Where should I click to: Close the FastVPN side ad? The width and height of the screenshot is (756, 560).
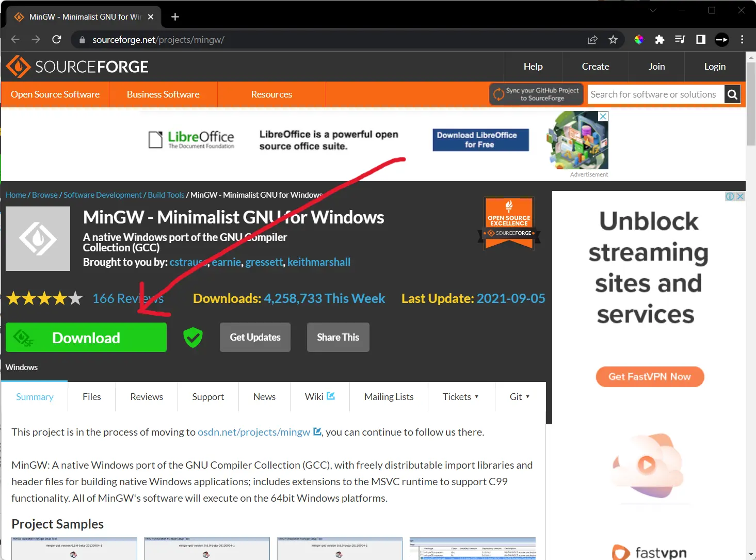pos(740,196)
